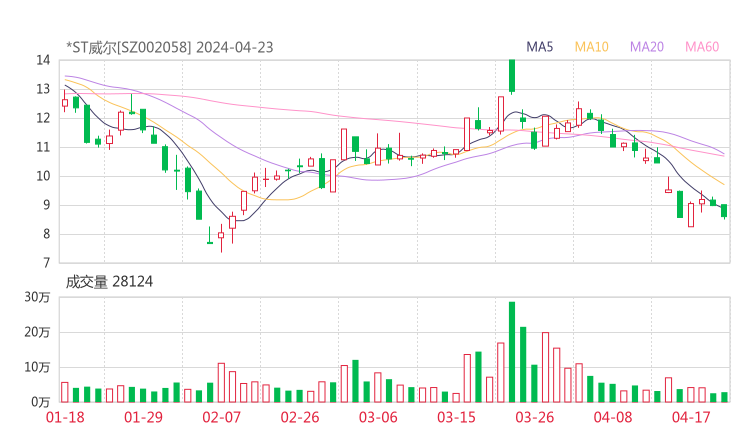Click the 02-26 date axis label
740x440 pixels.
[300, 417]
